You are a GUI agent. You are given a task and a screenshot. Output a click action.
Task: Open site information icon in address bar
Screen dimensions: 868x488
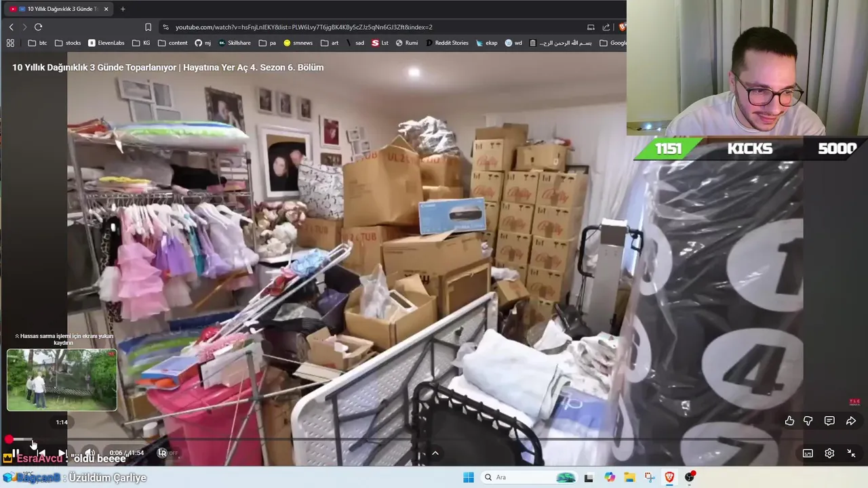[x=165, y=27]
